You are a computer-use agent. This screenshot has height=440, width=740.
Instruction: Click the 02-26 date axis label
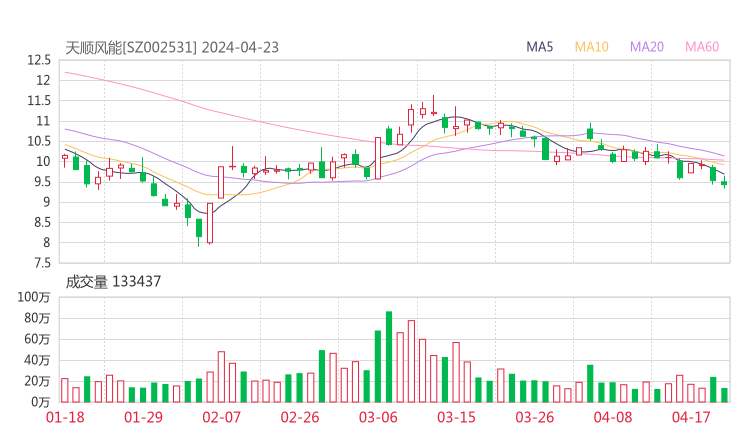coord(300,417)
